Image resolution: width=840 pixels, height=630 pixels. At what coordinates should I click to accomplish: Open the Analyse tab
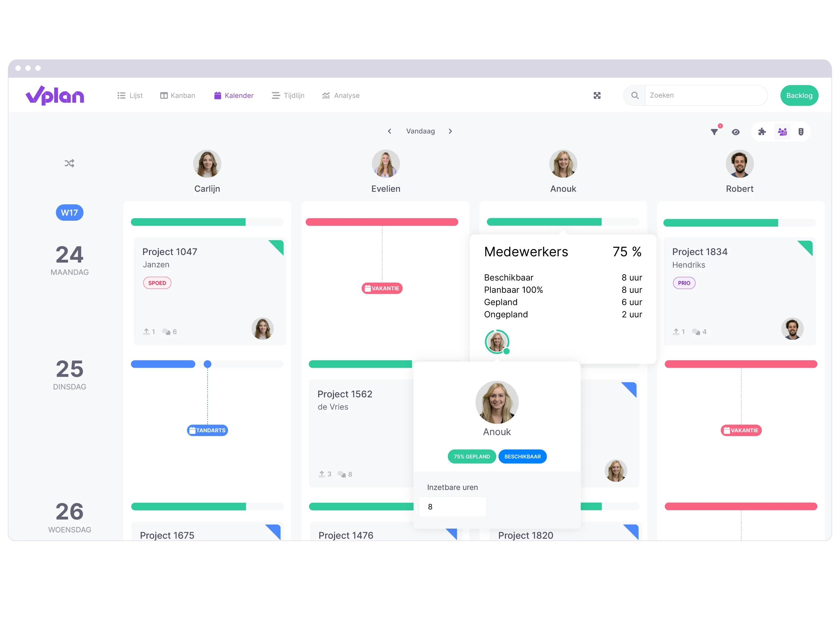point(341,95)
